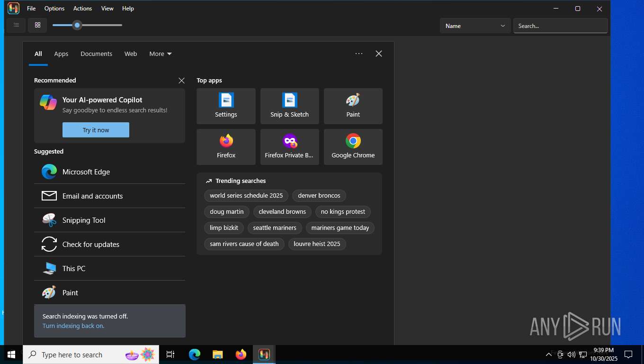The width and height of the screenshot is (644, 364).
Task: Open File Explorer from taskbar
Action: tap(217, 355)
